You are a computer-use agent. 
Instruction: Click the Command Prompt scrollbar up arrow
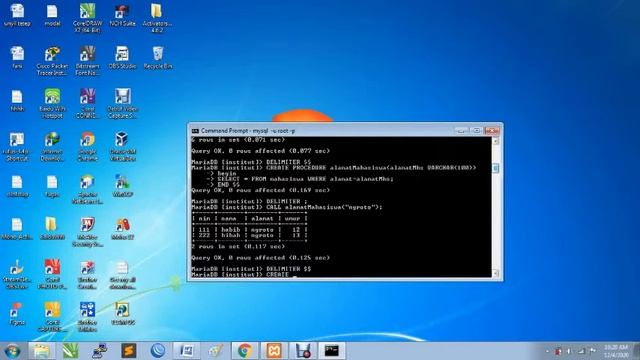(496, 141)
